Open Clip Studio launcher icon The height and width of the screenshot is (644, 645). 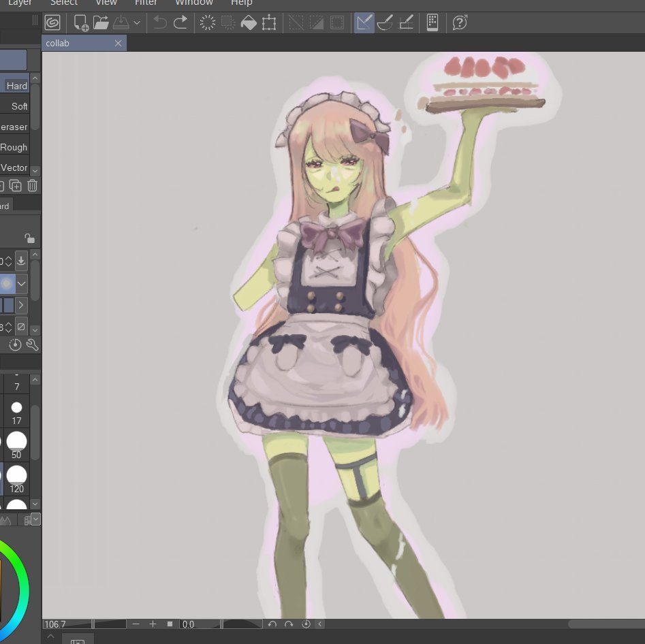[x=52, y=22]
